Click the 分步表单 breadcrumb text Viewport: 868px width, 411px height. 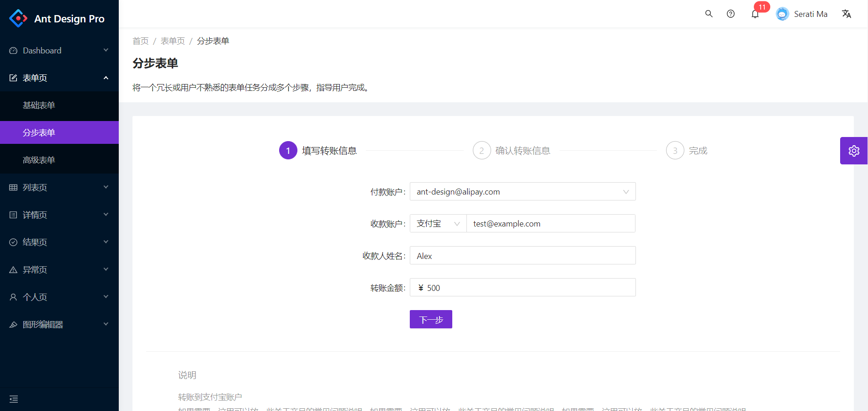(x=213, y=41)
